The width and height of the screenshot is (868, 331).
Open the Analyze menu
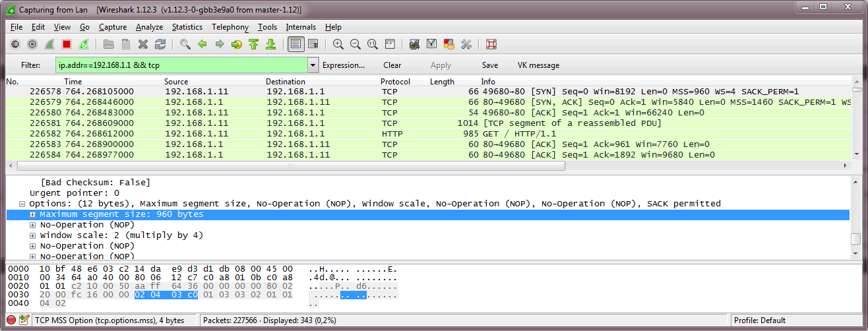point(149,27)
